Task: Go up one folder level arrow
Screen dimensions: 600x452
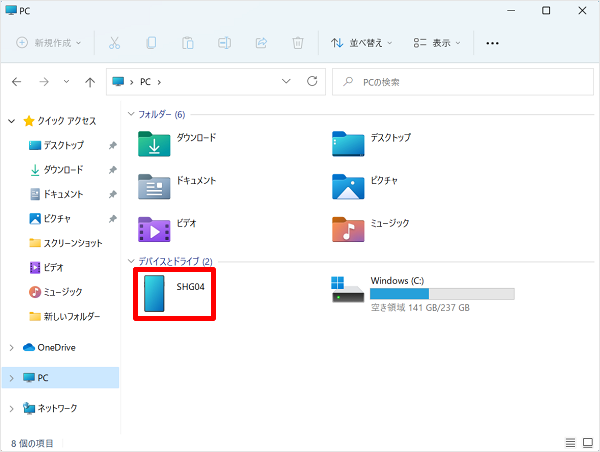Action: click(x=90, y=81)
